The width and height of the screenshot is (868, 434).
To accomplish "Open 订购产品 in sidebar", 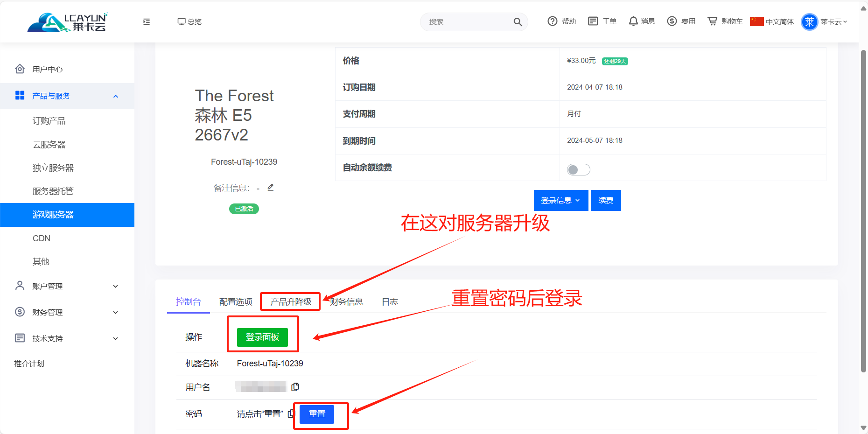I will [x=49, y=121].
